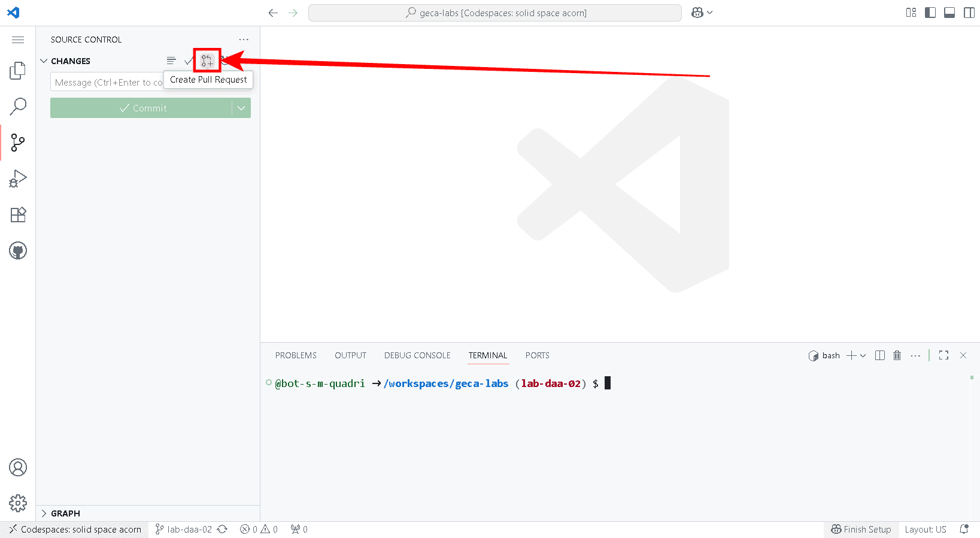Open the Copilot dropdown chevron in title bar

click(709, 13)
